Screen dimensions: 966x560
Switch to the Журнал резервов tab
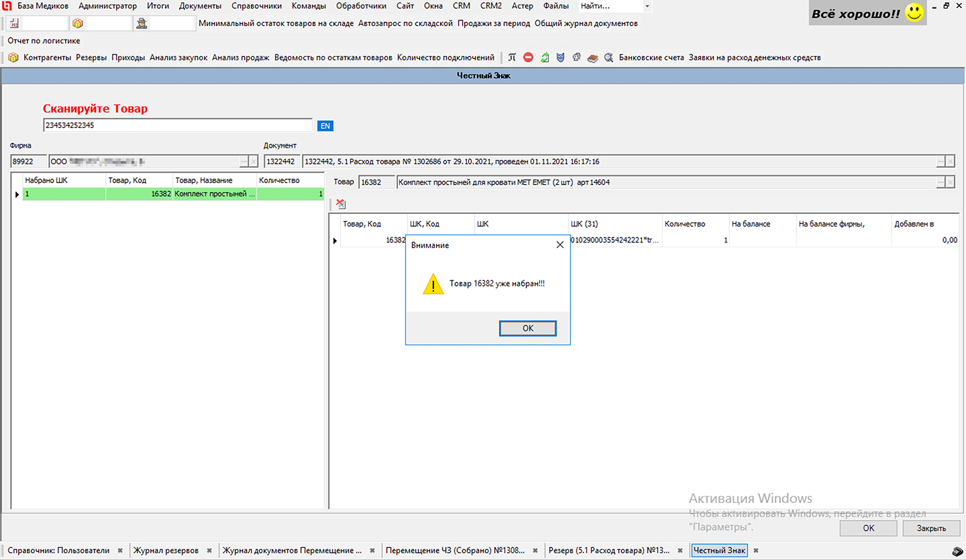click(x=166, y=551)
